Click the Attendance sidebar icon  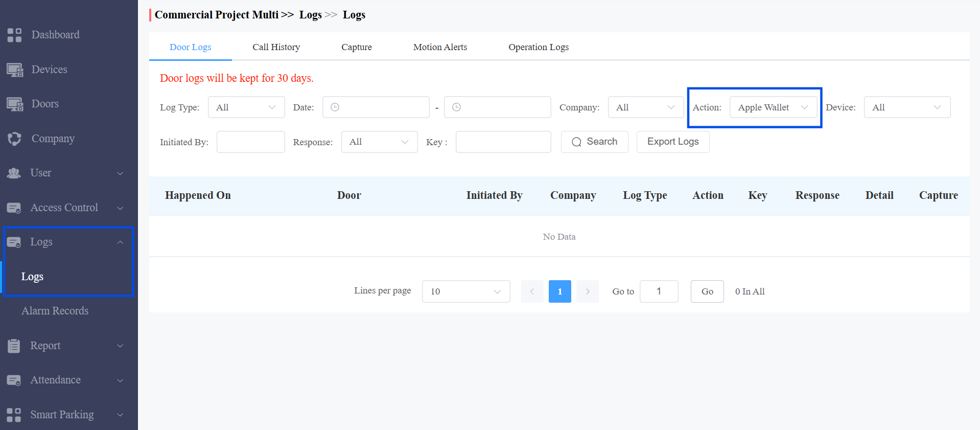pyautogui.click(x=14, y=380)
